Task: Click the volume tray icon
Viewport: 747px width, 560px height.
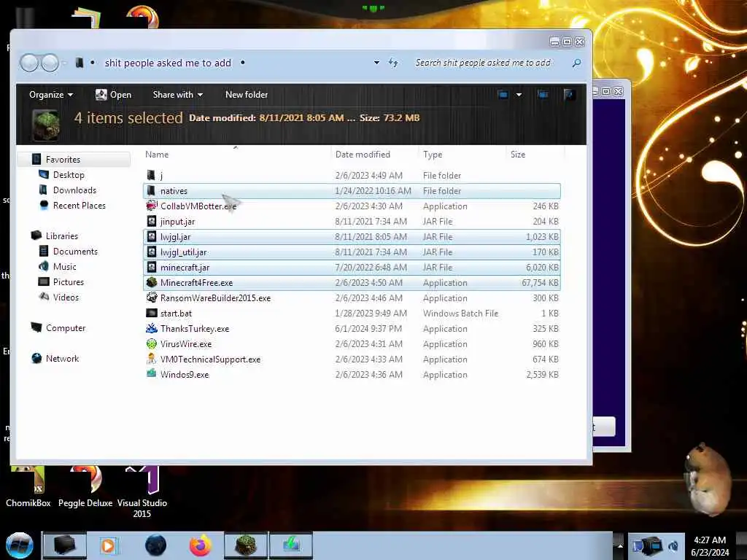Action: [673, 545]
